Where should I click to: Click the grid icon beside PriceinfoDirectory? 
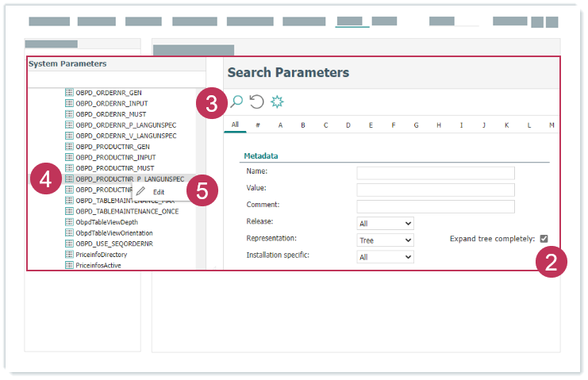[69, 255]
